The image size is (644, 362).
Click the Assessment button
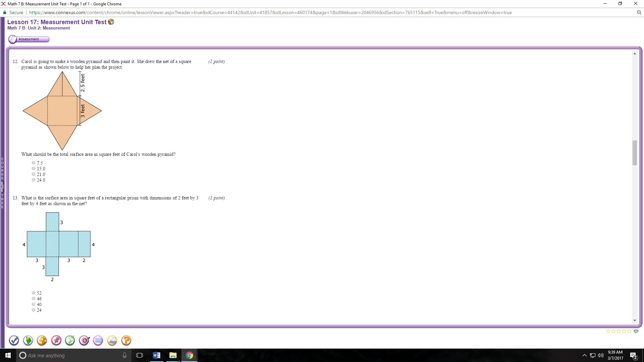29,39
